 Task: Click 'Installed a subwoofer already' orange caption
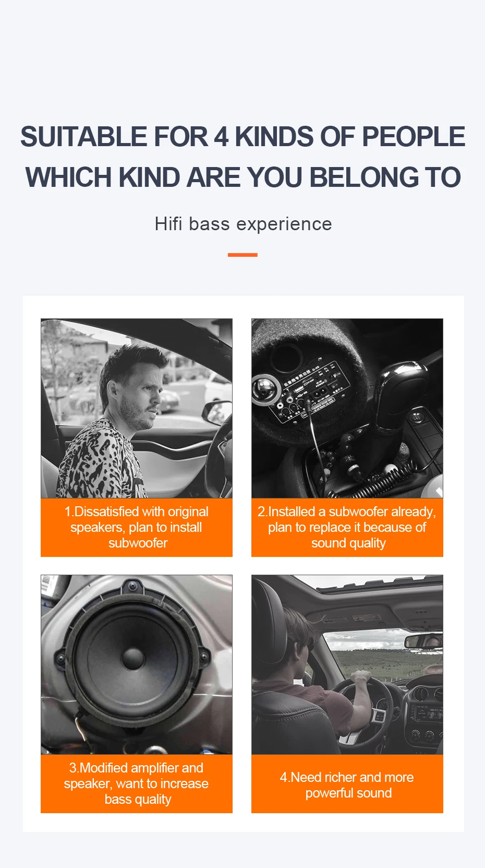coord(347,527)
